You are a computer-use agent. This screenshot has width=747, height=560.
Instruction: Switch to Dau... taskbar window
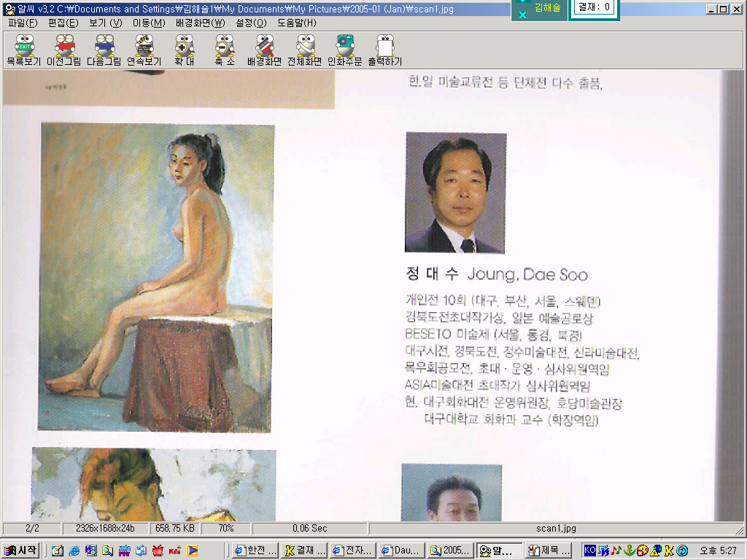click(402, 551)
